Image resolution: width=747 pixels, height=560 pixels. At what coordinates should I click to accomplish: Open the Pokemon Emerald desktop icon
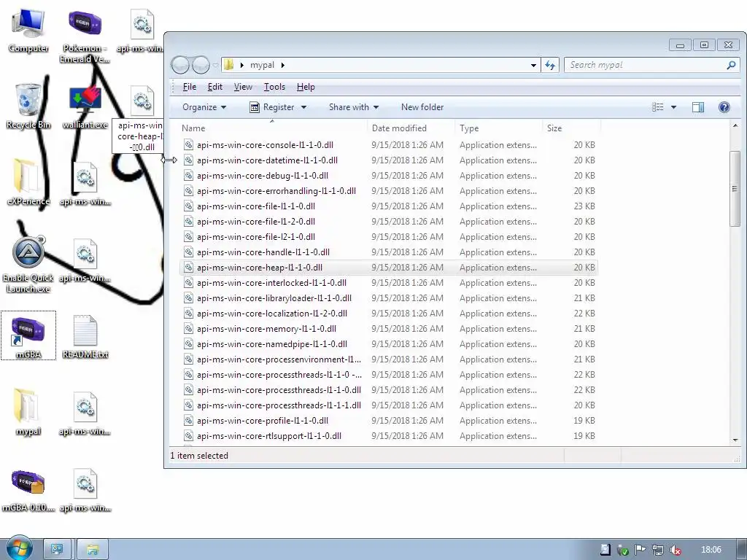(x=85, y=36)
